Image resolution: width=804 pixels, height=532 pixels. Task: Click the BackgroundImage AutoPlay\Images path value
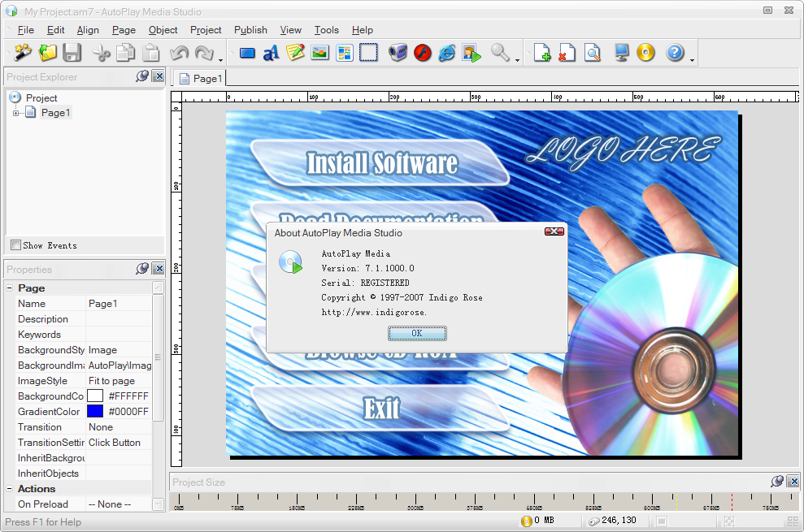119,365
